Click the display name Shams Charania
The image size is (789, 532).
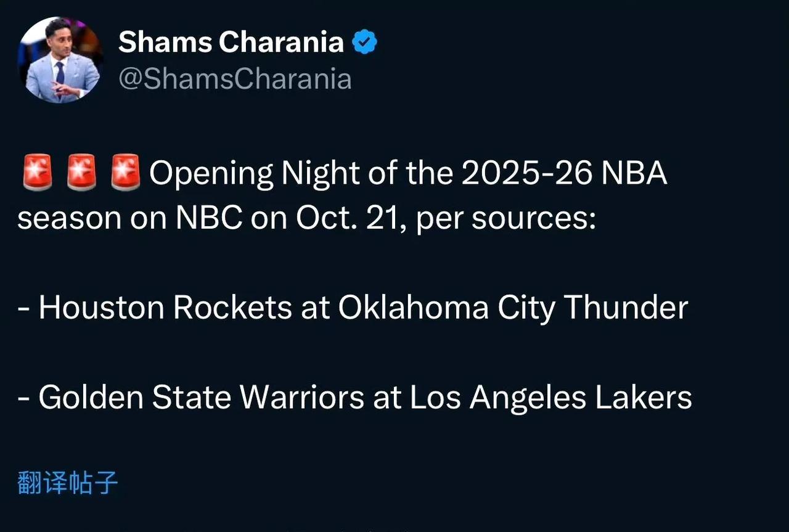pos(231,42)
